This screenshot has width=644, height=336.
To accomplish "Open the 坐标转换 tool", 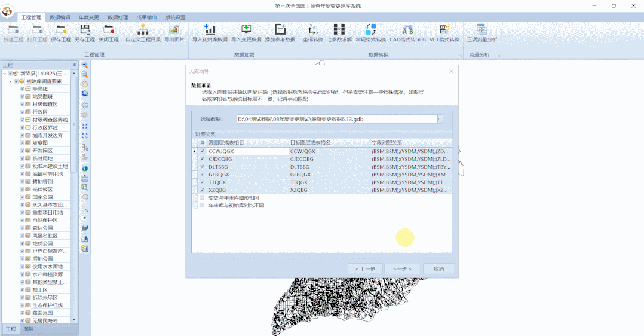I will 313,33.
